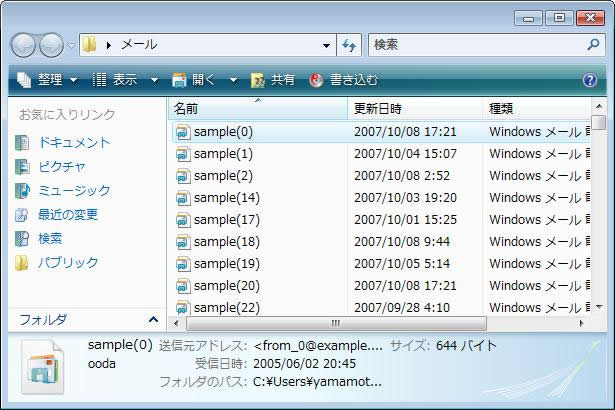Expand the フォルダ pane chevron
The height and width of the screenshot is (410, 615).
[x=153, y=320]
